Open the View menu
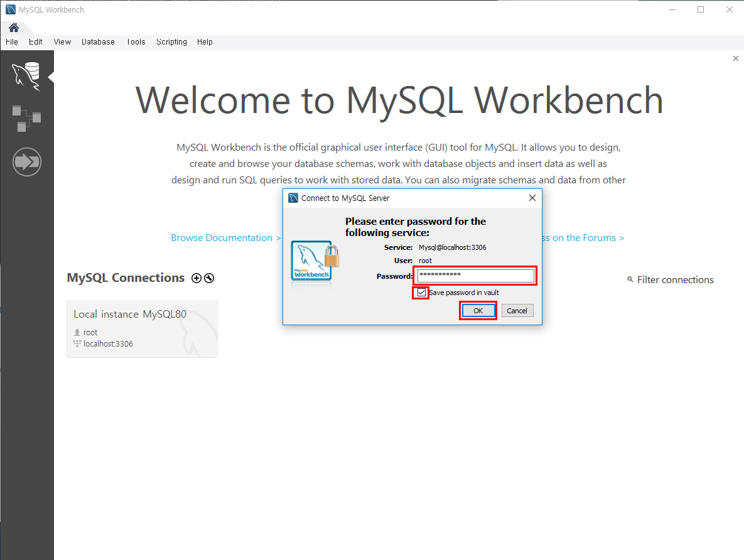The width and height of the screenshot is (744, 560). (x=62, y=42)
